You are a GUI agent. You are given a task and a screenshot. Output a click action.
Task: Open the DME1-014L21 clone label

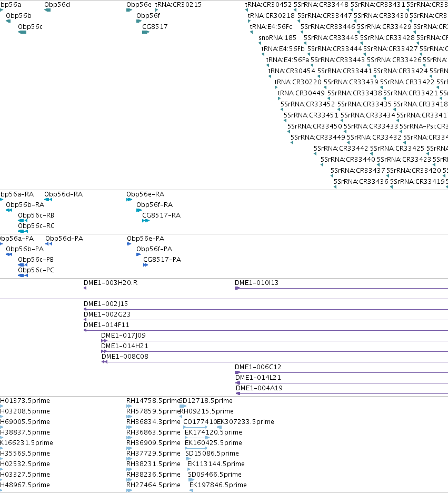point(258,378)
